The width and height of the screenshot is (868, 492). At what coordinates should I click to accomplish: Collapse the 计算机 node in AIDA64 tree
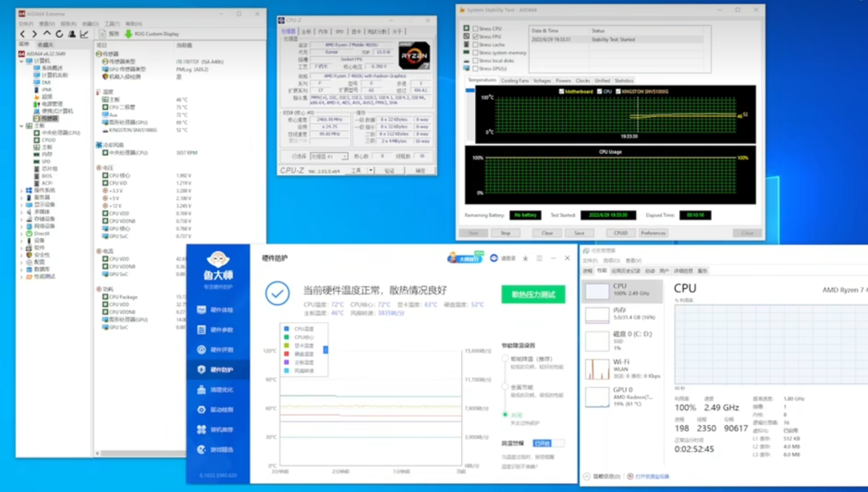[x=21, y=61]
